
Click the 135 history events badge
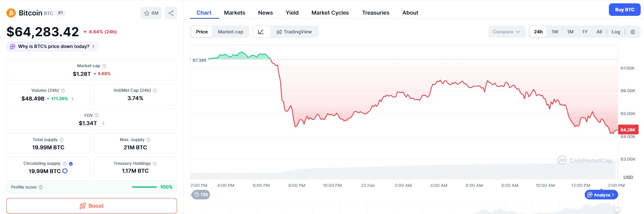pos(201,194)
